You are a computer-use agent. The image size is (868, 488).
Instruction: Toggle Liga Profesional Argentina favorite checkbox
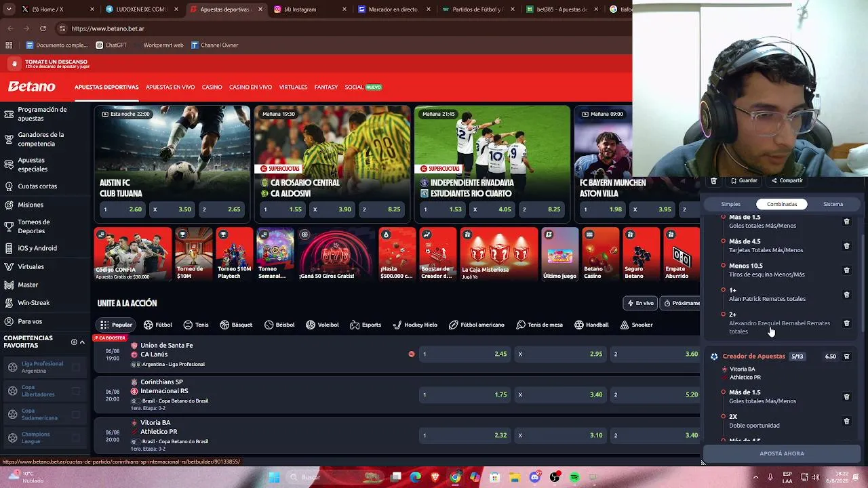click(76, 367)
